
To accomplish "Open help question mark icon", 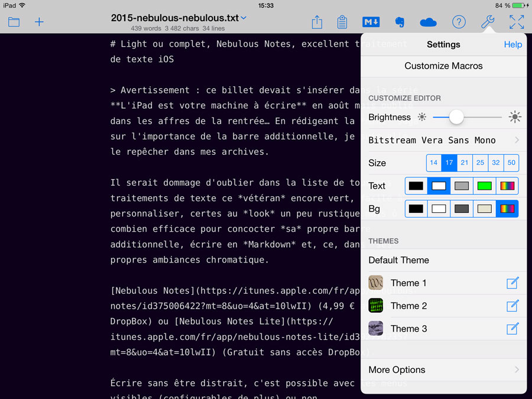I will coord(459,22).
